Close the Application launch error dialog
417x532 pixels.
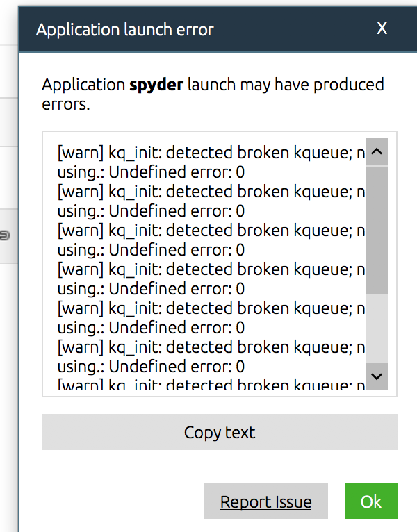pos(382,28)
